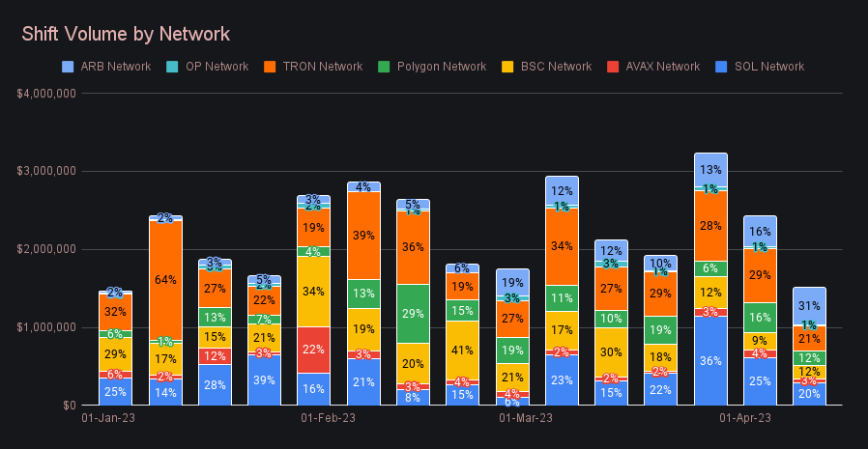Select the 64% TRON bar segment
This screenshot has height=449, width=868.
pyautogui.click(x=165, y=280)
